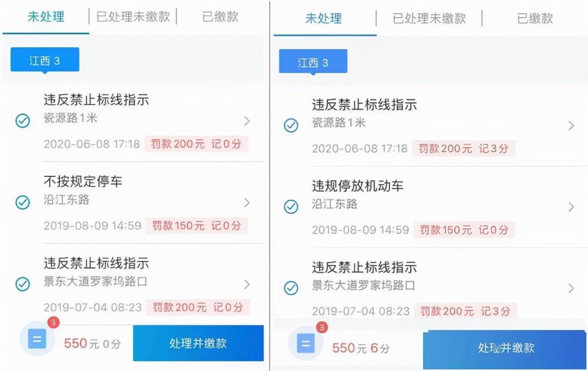The width and height of the screenshot is (588, 371).
Task: Uncheck left 瓷源路1米 violation checkmark
Action: tap(23, 121)
